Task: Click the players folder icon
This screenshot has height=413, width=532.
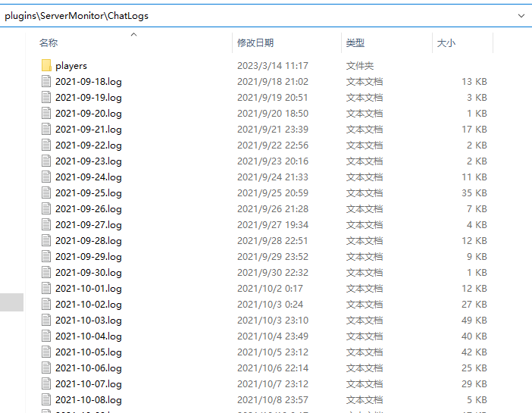Action: pos(46,66)
